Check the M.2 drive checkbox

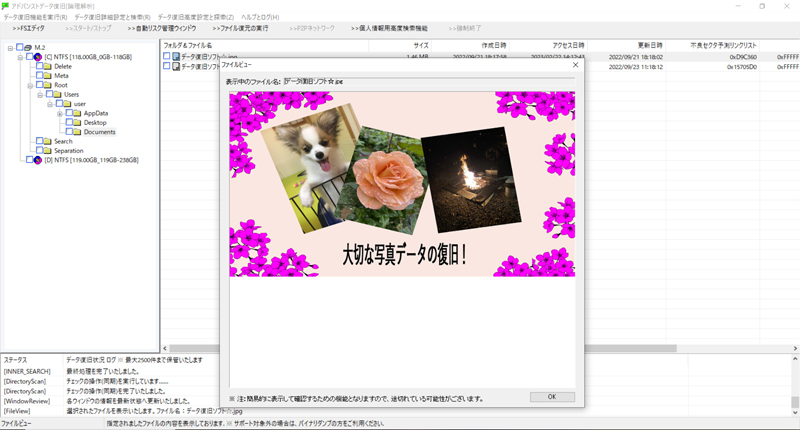pos(19,47)
